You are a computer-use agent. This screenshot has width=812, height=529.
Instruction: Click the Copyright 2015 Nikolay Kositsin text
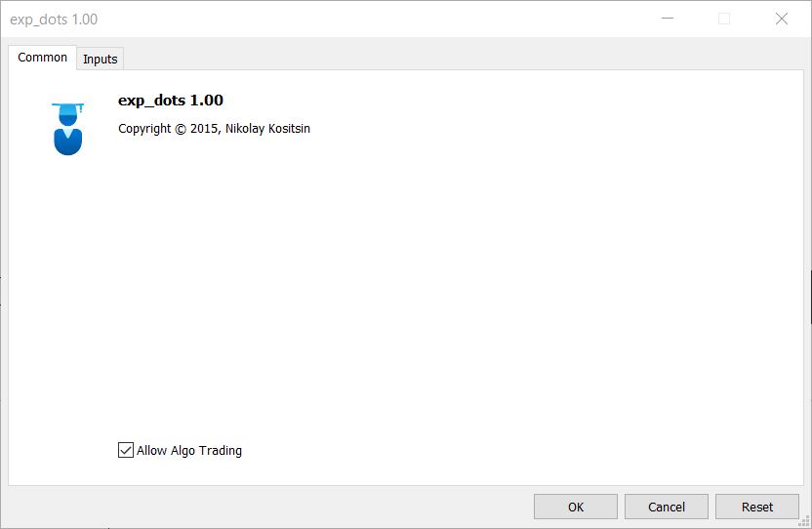click(x=214, y=129)
